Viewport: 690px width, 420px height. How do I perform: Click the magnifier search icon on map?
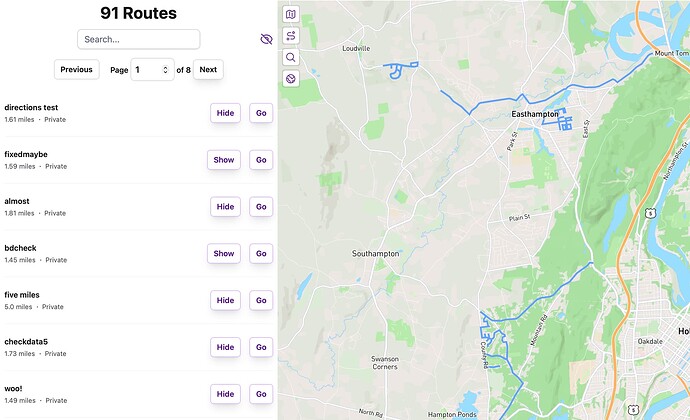coord(290,57)
